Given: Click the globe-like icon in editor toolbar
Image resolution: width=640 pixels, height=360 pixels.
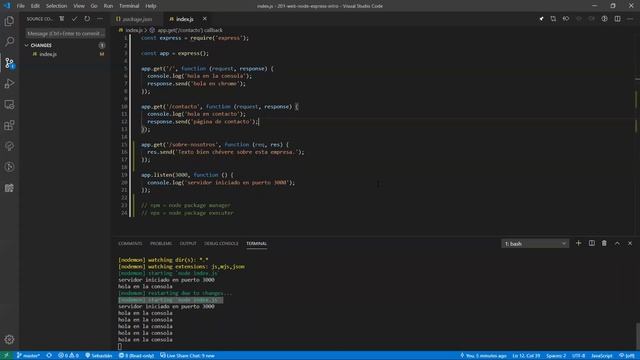Looking at the screenshot, I should [x=604, y=19].
